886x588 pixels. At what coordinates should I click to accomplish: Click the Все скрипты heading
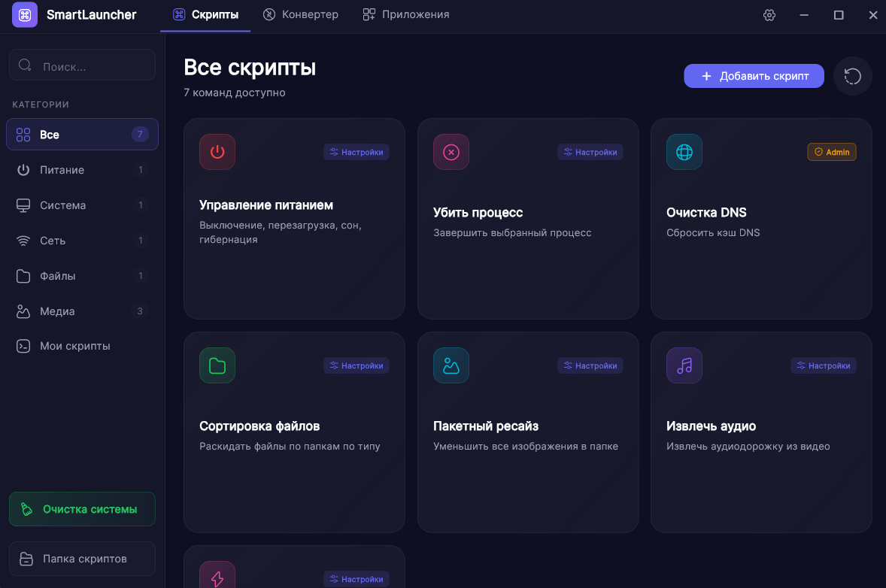250,68
